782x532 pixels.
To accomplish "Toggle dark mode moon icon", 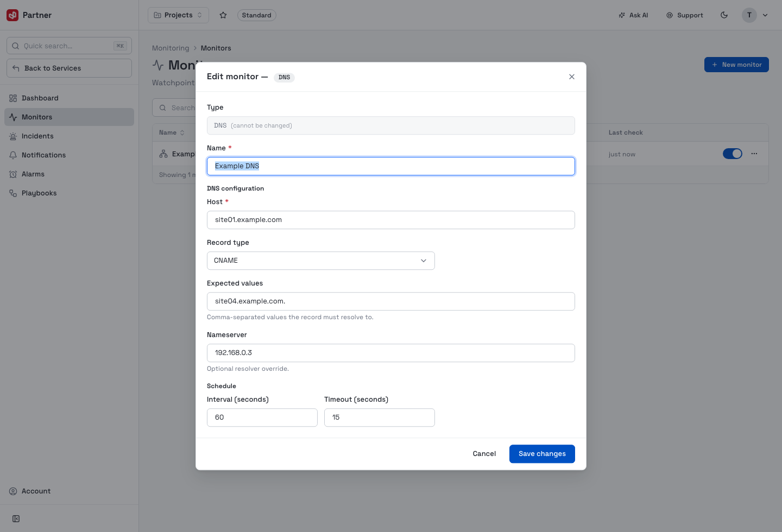I will tap(724, 15).
